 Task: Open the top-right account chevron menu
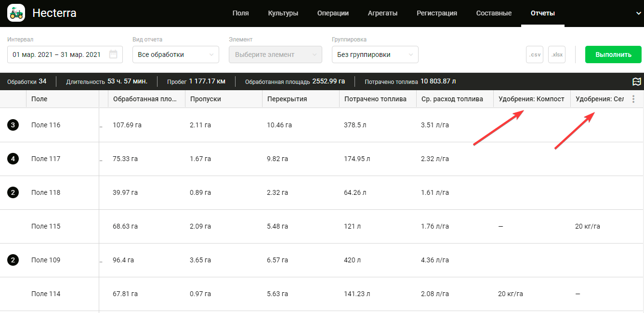click(x=639, y=14)
